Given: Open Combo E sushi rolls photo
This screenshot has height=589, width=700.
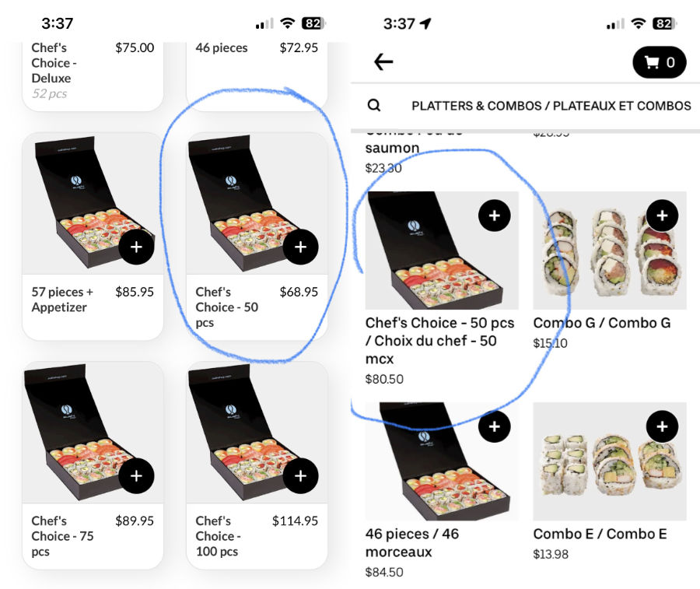Looking at the screenshot, I should tap(609, 461).
